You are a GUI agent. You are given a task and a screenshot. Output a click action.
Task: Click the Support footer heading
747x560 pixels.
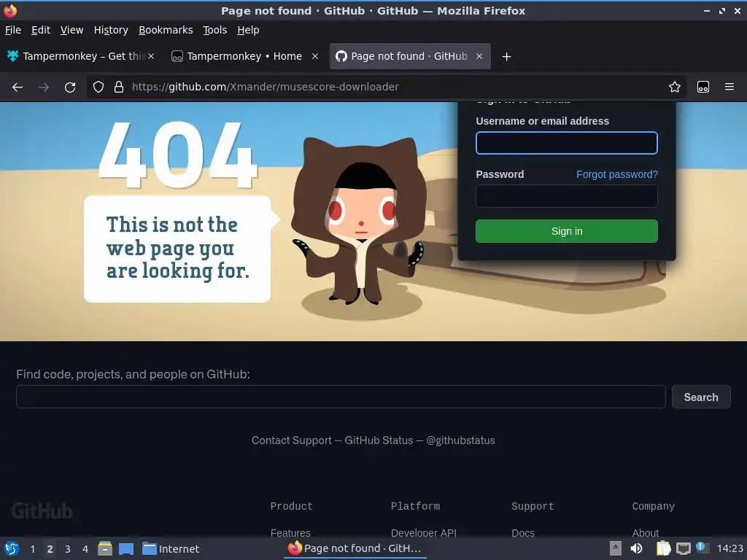pyautogui.click(x=532, y=506)
